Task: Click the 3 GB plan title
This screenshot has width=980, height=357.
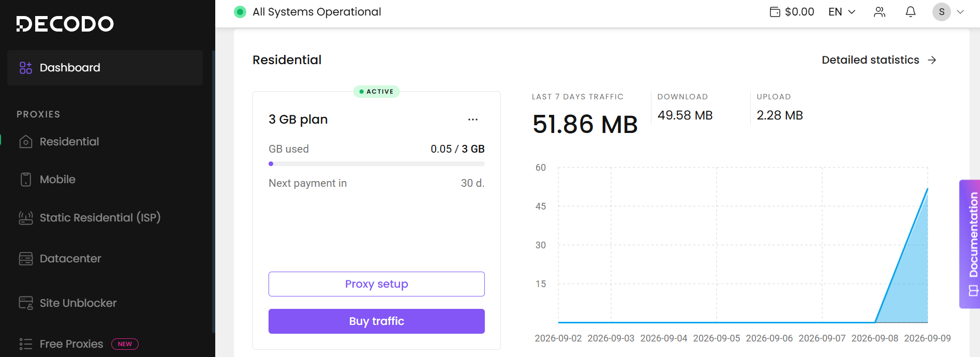Action: [x=298, y=120]
